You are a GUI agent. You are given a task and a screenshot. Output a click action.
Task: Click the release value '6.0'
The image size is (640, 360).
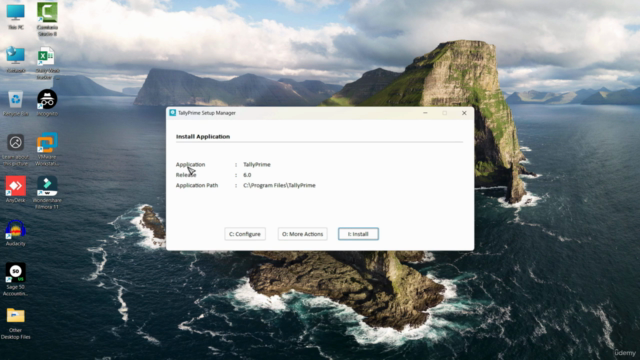pyautogui.click(x=247, y=175)
